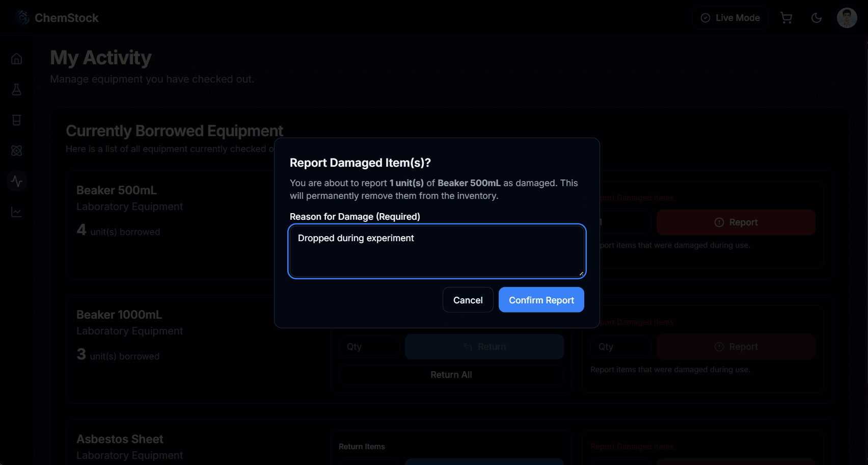
Task: Focus the Reason for Damage text area
Action: click(437, 251)
